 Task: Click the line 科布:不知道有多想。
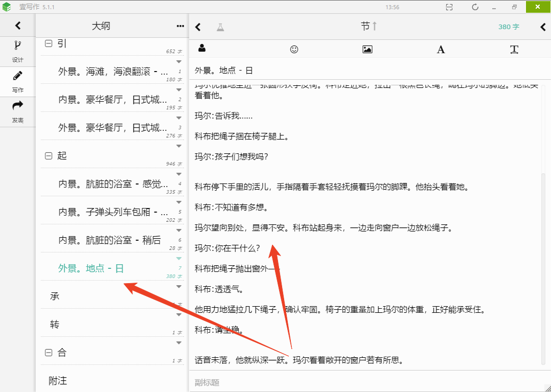[x=232, y=207]
